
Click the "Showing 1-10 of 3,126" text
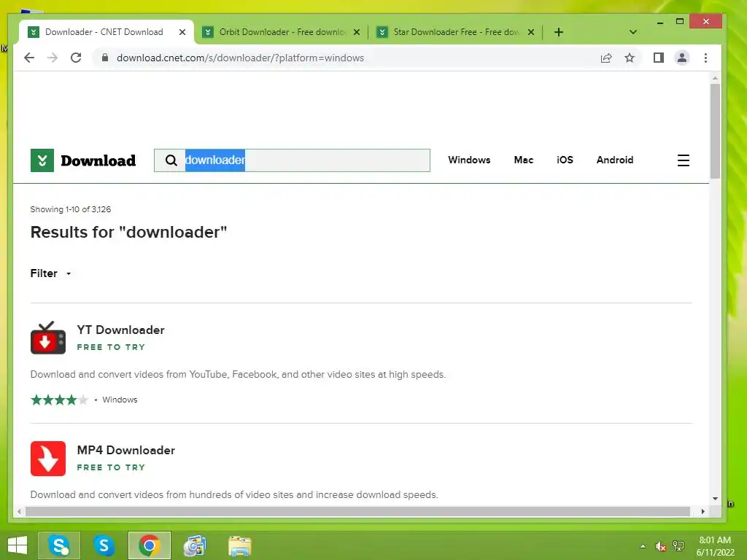(71, 209)
